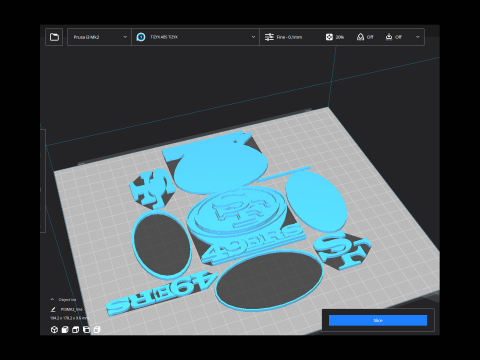This screenshot has width=480, height=360.
Task: Switch to the left view cube icon
Action: (x=86, y=330)
